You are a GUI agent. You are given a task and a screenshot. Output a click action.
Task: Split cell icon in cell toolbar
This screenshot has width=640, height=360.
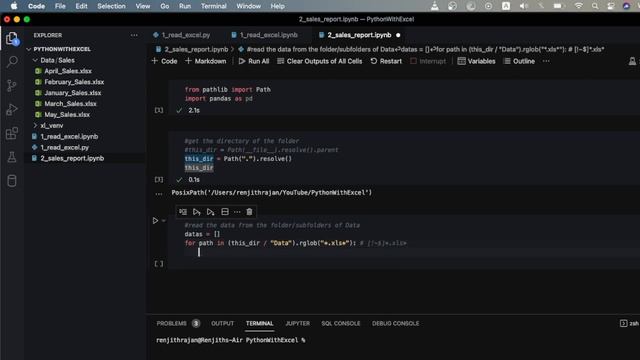tap(224, 212)
